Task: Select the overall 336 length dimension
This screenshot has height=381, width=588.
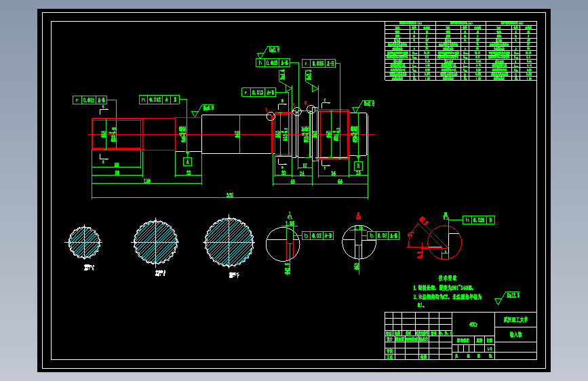Action: (230, 195)
